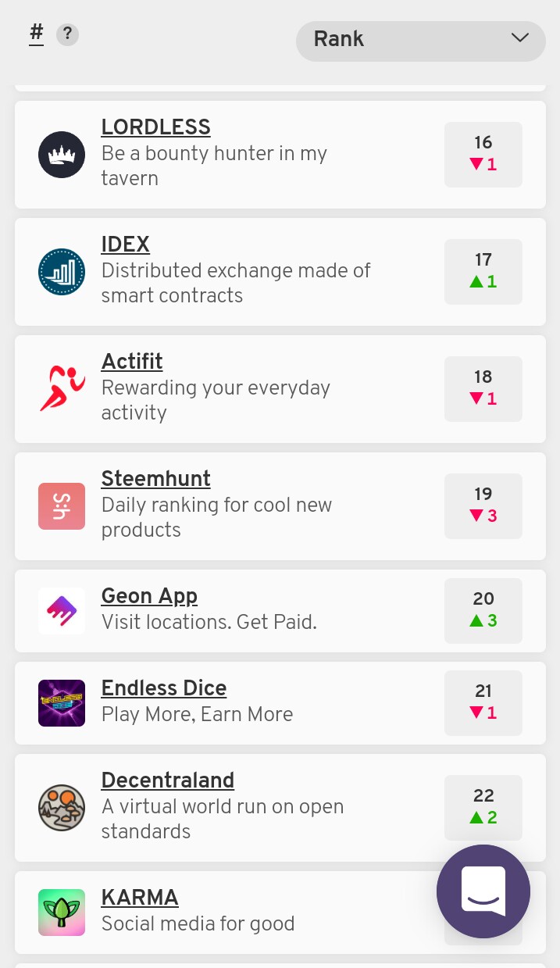
Task: Click the IDEX circular bar-chart logo
Action: tap(62, 272)
